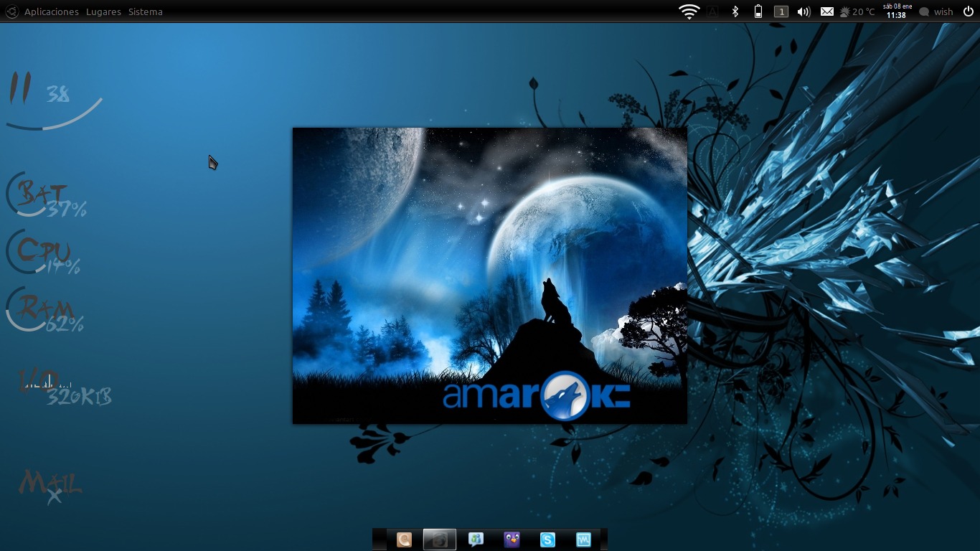The height and width of the screenshot is (551, 980).
Task: Launch the purple Pidgin bird dock icon
Action: click(x=512, y=540)
